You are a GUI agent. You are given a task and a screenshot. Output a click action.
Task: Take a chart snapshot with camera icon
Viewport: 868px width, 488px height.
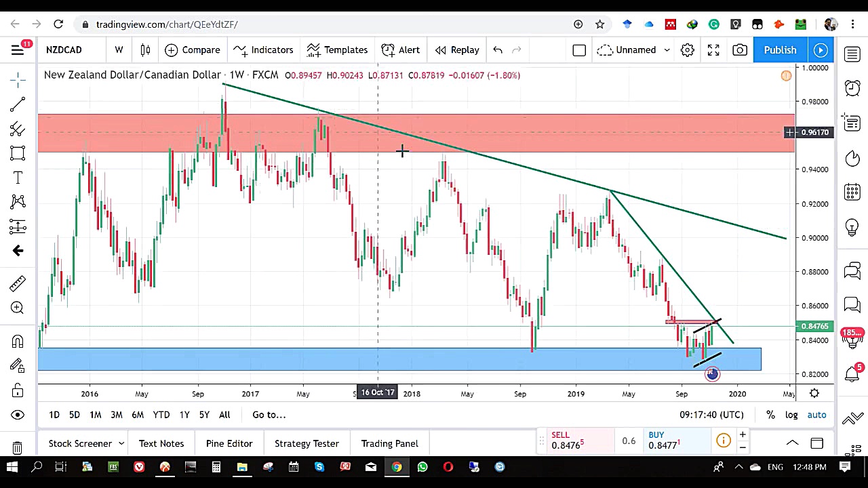[x=740, y=50]
